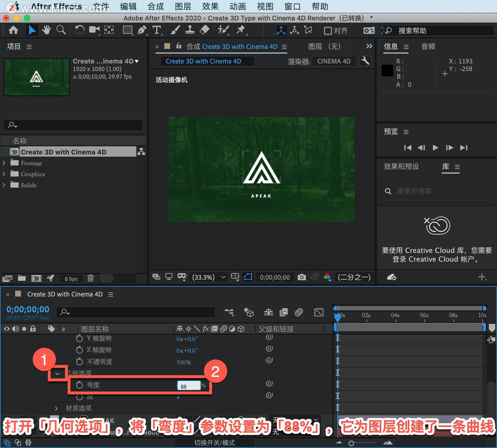This screenshot has height=448, width=497.
Task: Toggle mask and shape path visibility
Action: (248, 277)
